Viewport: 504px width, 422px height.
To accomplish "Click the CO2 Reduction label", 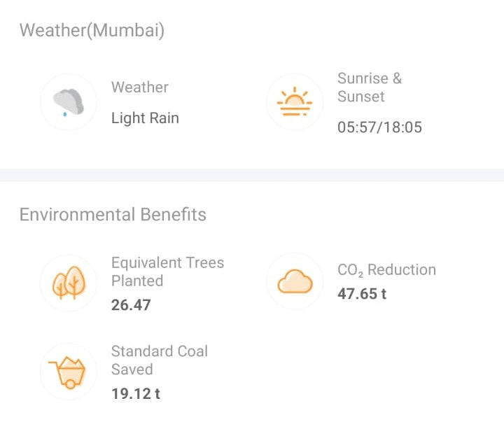I will coord(386,270).
